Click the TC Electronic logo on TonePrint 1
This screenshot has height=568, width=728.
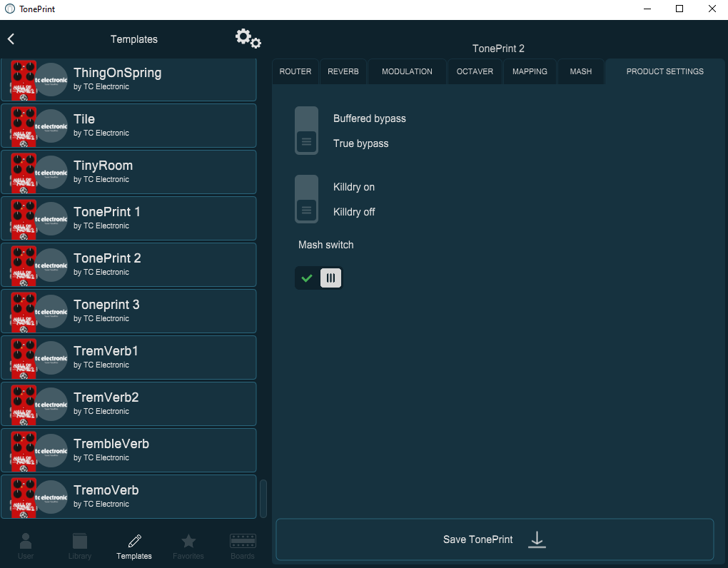51,219
